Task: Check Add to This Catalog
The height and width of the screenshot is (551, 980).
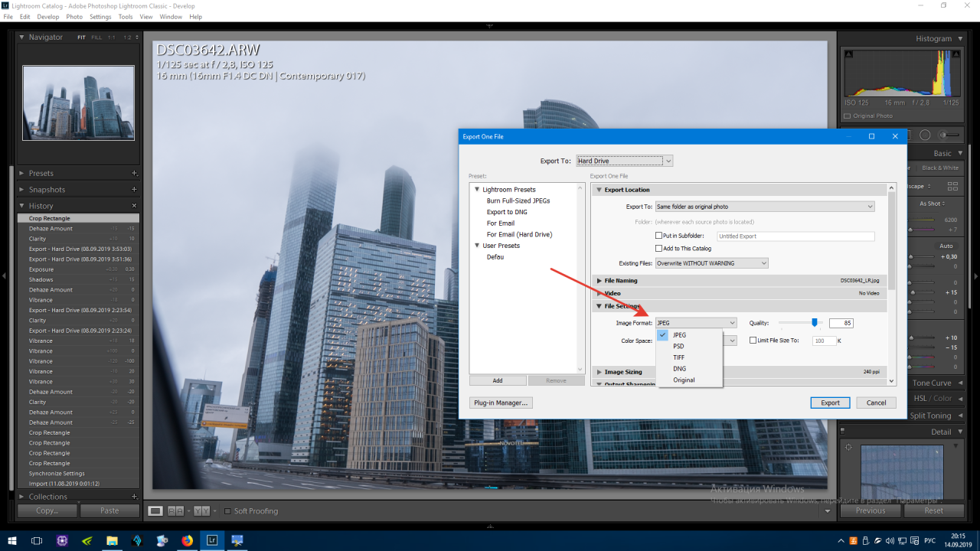Action: (x=658, y=248)
